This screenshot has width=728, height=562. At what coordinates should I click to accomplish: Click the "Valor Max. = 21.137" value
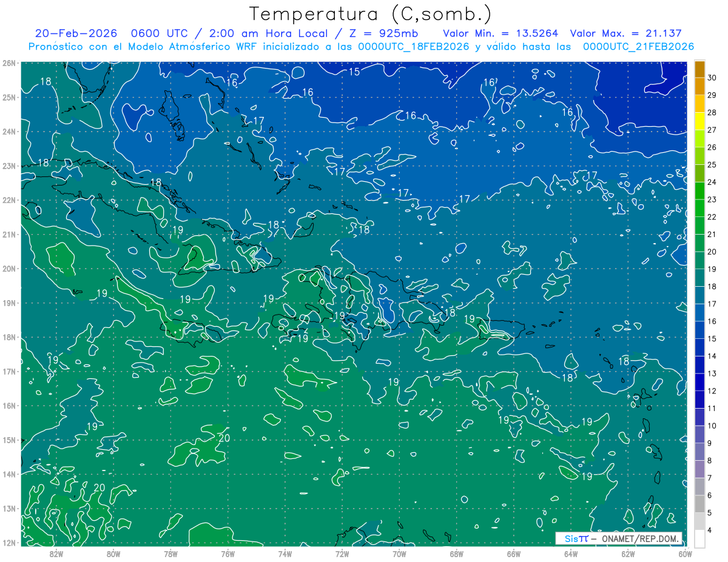[627, 33]
